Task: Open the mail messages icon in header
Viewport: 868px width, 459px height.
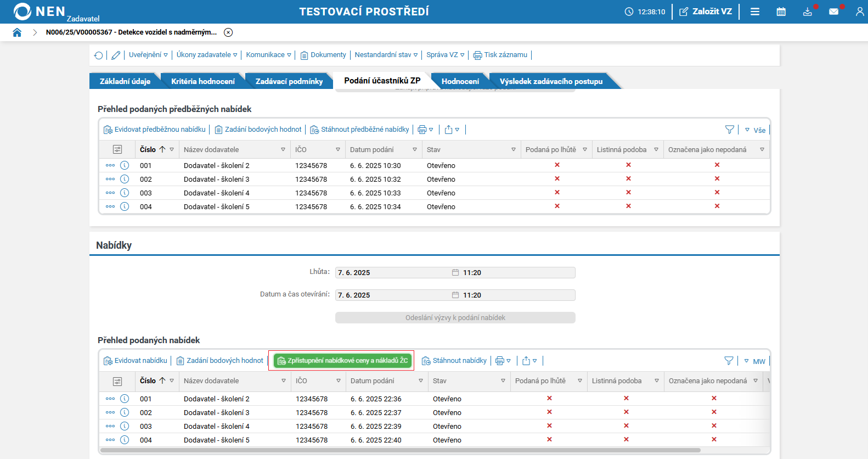Action: click(x=833, y=12)
